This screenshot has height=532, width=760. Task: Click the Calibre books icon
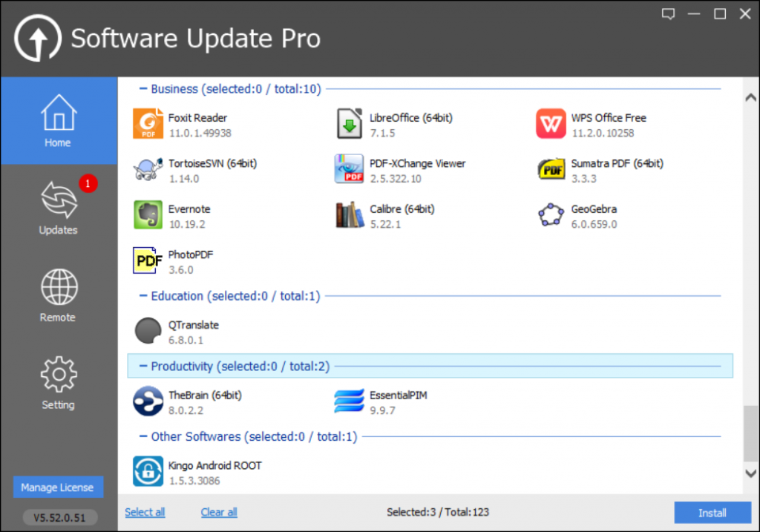click(350, 214)
